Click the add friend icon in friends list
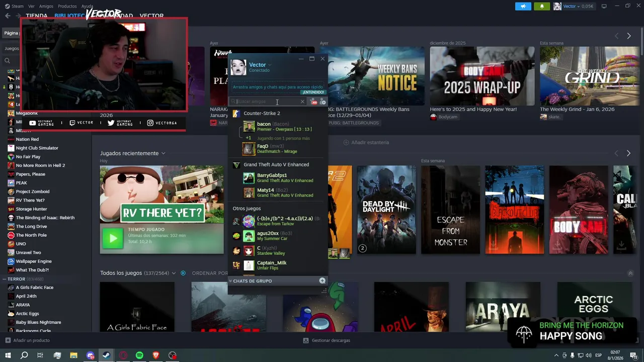Image resolution: width=644 pixels, height=362 pixels. (x=323, y=102)
